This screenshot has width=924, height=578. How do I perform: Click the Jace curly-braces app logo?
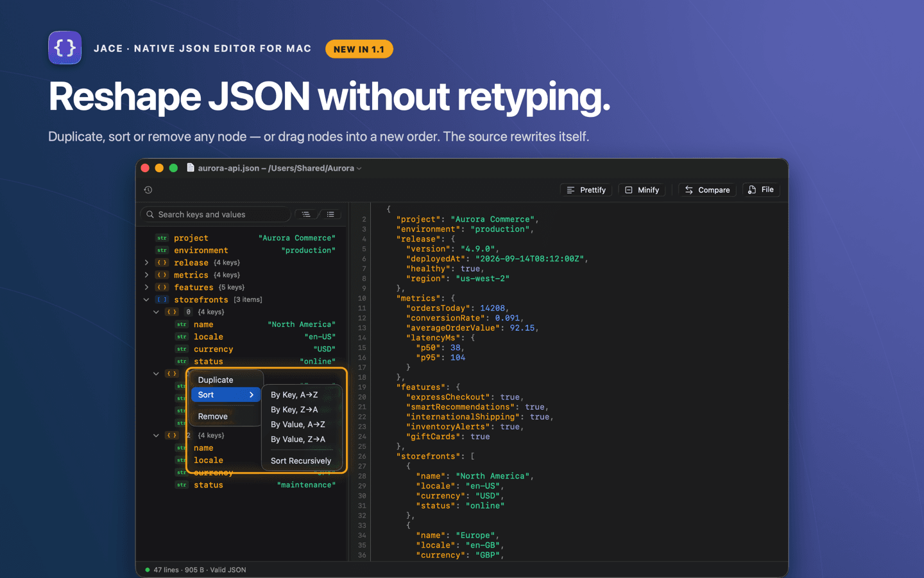click(x=65, y=48)
